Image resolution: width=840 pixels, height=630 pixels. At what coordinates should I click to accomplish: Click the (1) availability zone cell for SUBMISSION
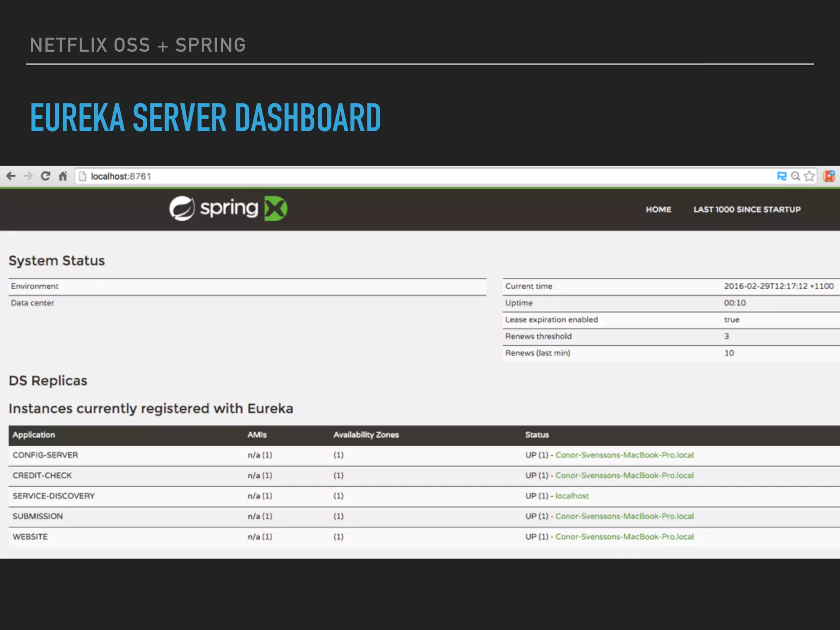[338, 516]
